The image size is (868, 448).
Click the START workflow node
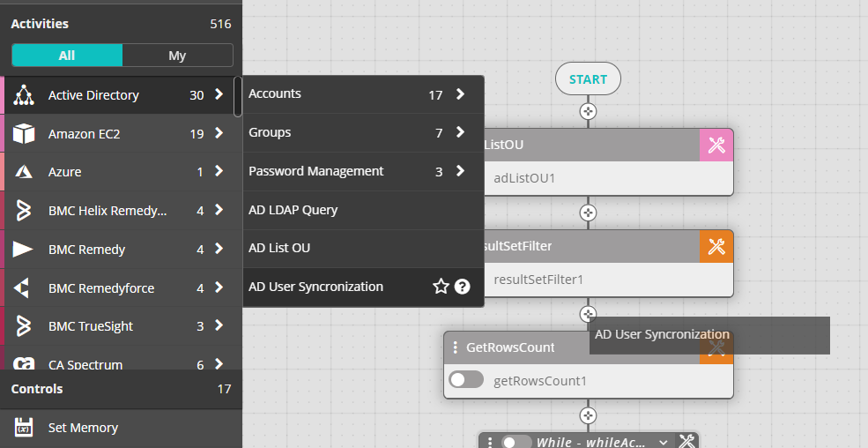(588, 79)
